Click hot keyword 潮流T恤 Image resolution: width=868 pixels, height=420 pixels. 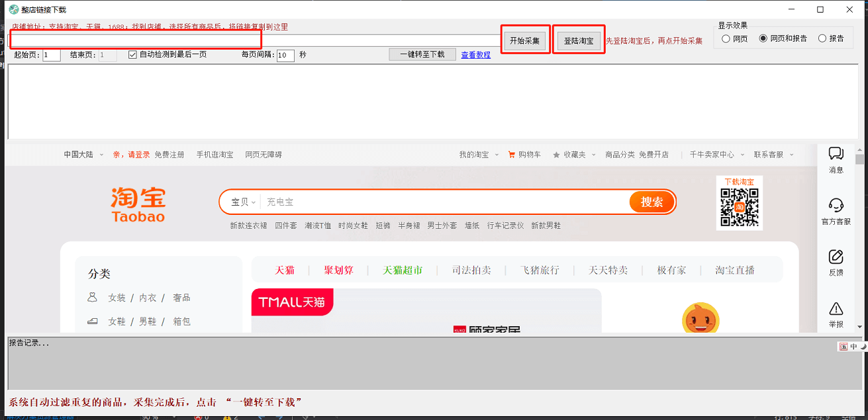(x=318, y=226)
